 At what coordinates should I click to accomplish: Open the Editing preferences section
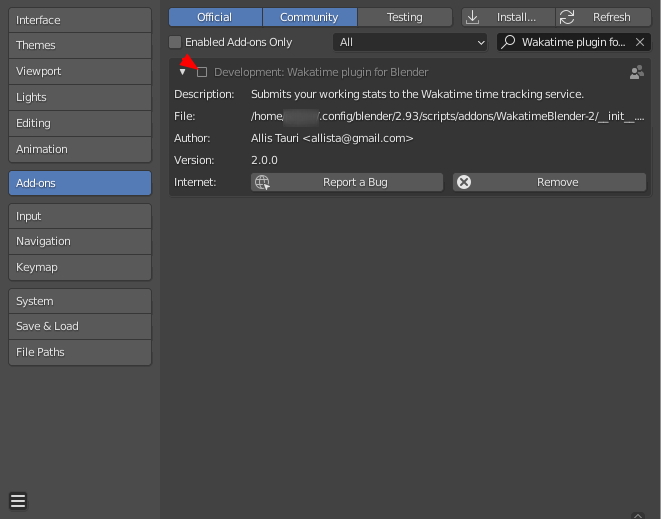coord(80,124)
